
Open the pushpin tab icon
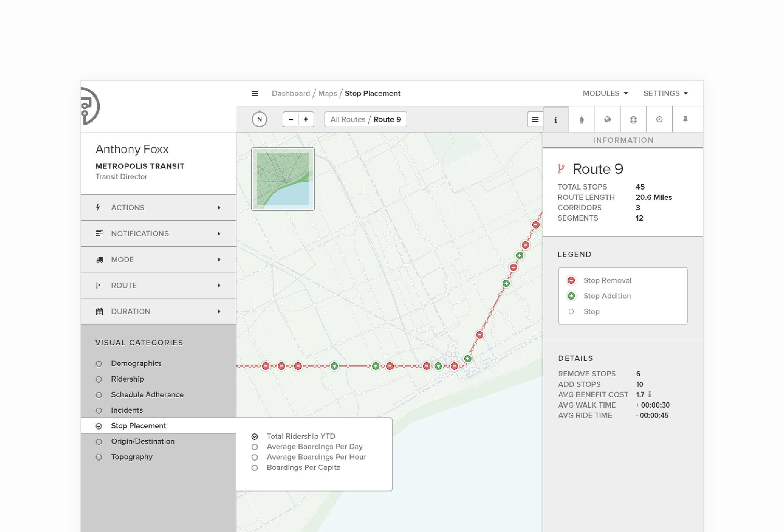[685, 120]
